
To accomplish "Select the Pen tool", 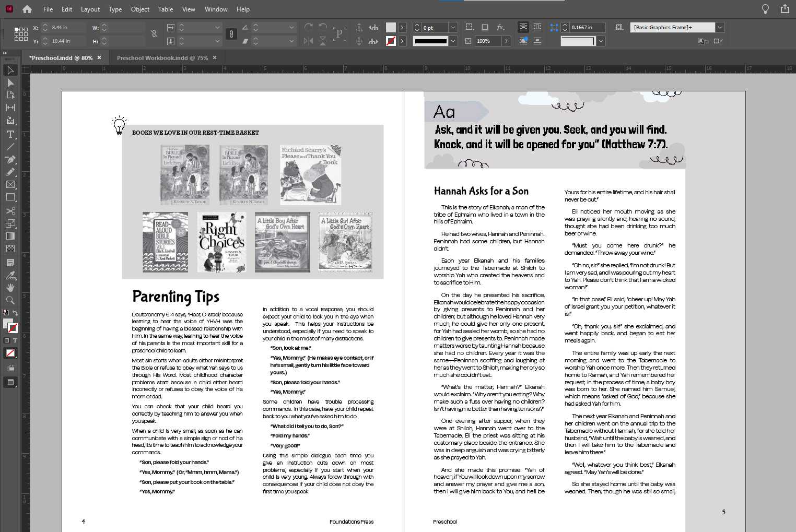I will (x=10, y=159).
